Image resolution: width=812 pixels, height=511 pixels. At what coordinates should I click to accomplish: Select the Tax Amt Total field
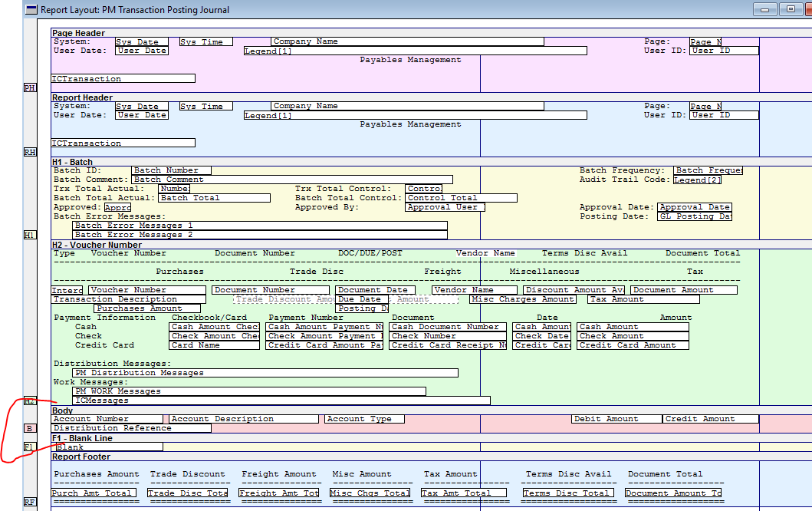coord(464,493)
